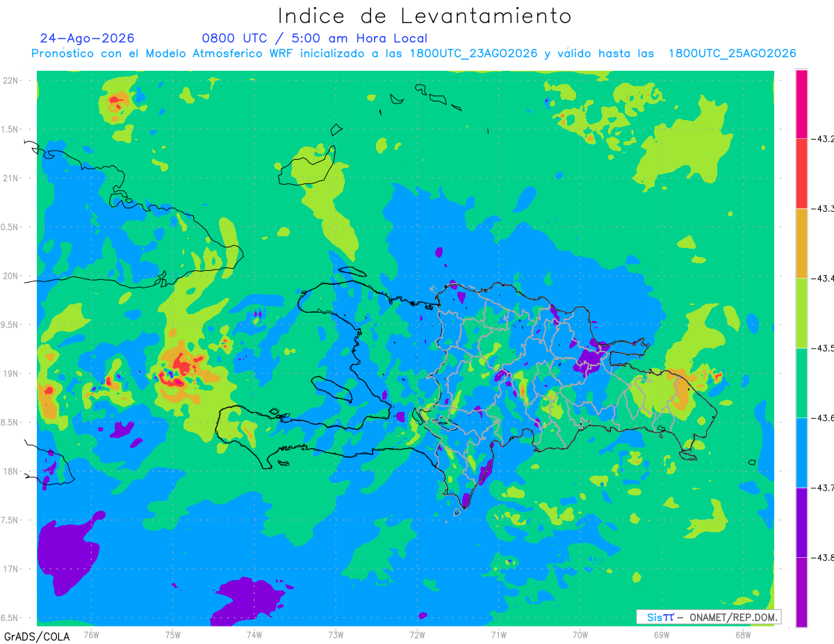Click the green colorbar segment

801,383
